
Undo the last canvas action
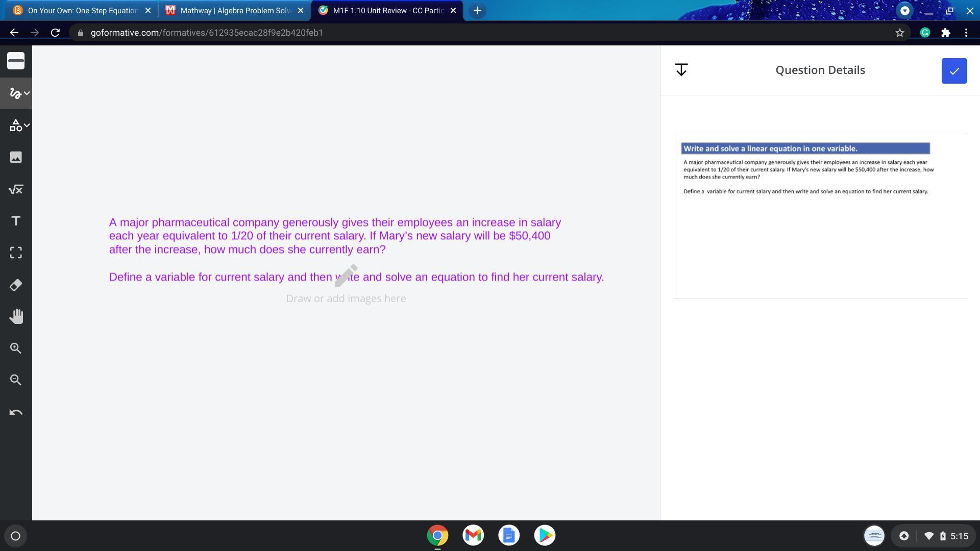point(16,412)
